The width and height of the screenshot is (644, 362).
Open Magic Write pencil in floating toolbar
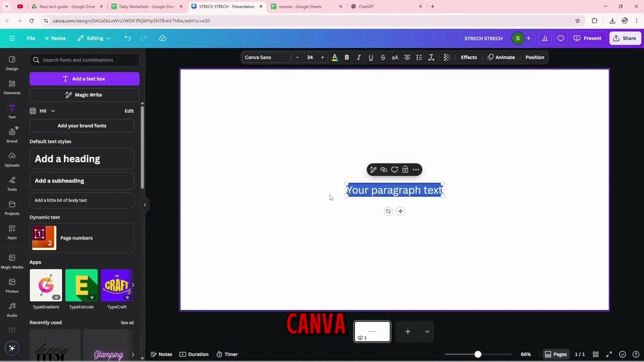(x=373, y=169)
